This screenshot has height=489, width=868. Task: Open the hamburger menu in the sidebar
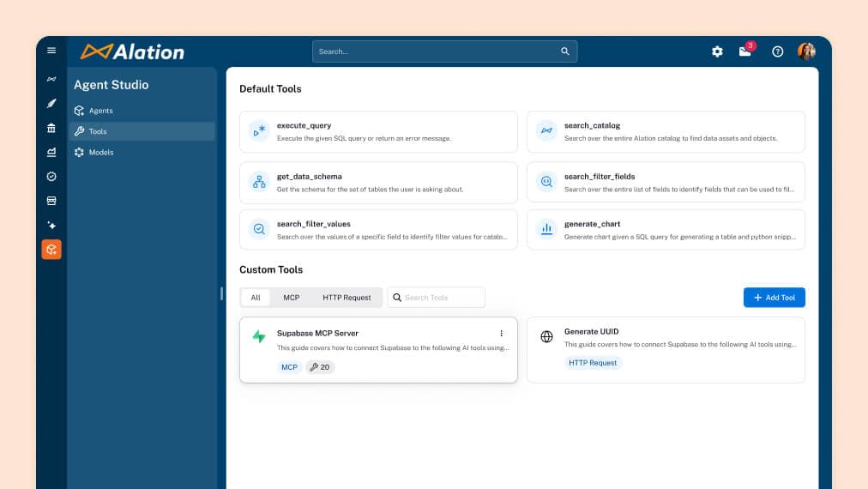[x=51, y=51]
